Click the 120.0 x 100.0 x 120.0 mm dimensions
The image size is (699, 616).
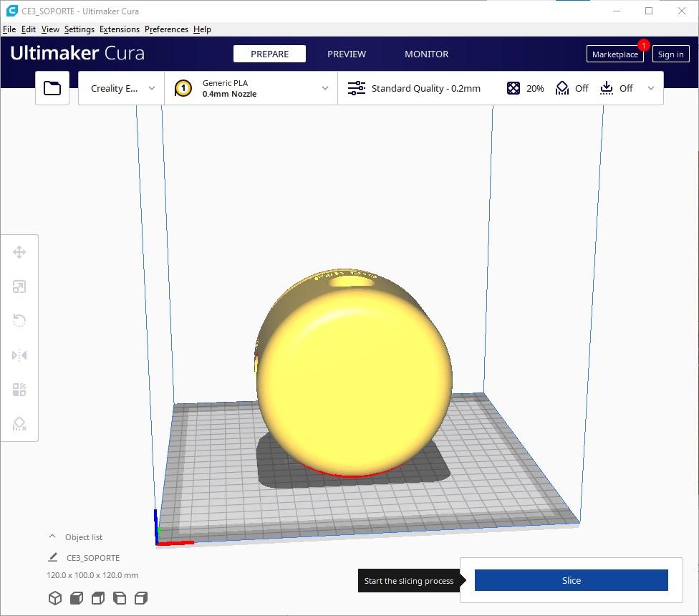(x=92, y=575)
